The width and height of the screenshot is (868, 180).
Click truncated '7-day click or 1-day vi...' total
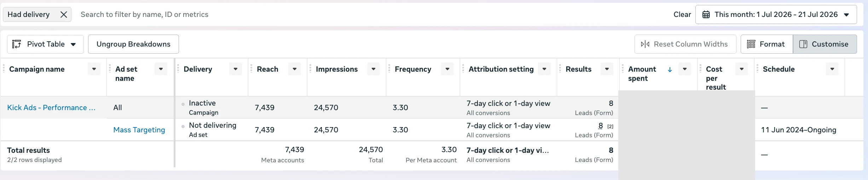(x=508, y=150)
